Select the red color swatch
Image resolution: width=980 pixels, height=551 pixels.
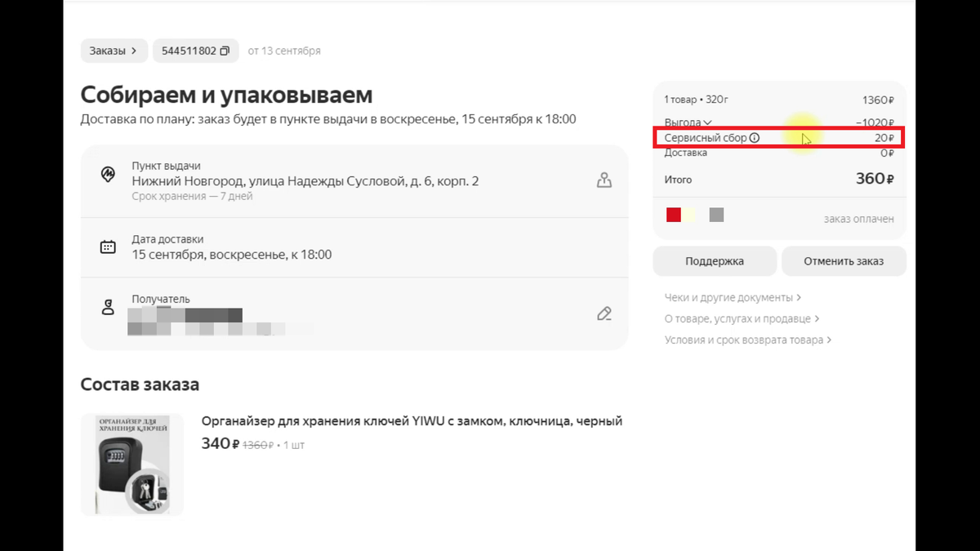tap(673, 214)
